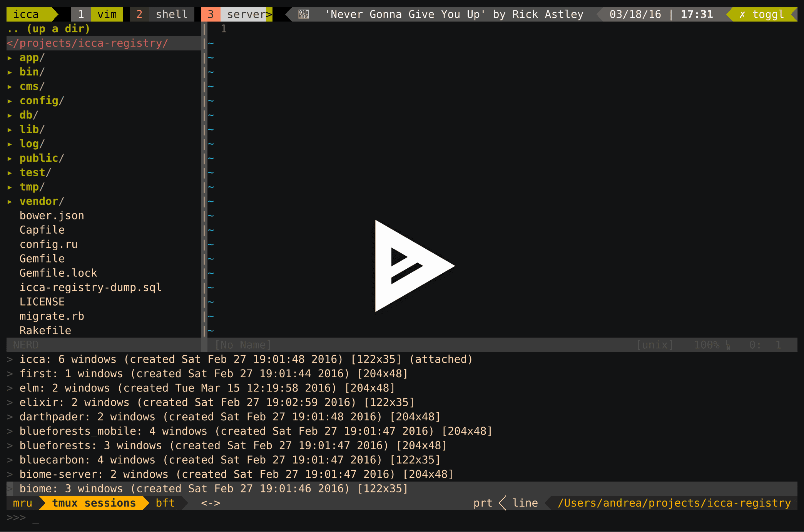Open the tmp/ folder
804x532 pixels.
[32, 187]
